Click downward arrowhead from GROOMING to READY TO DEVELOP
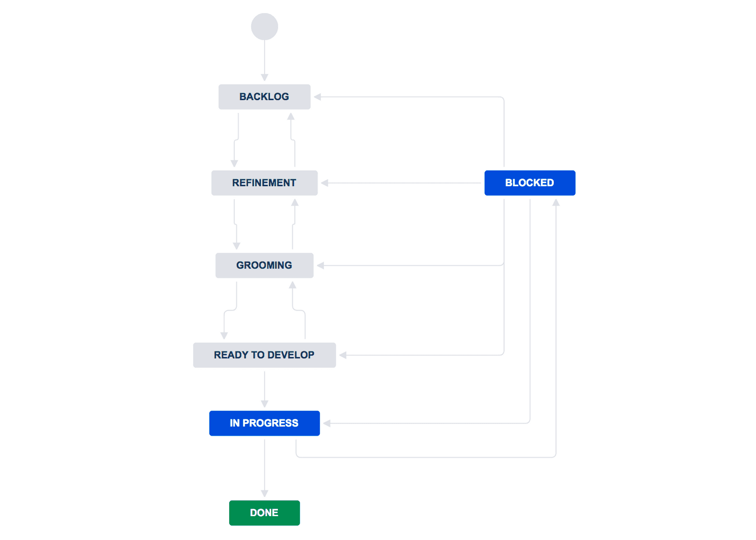756x540 pixels. [224, 336]
